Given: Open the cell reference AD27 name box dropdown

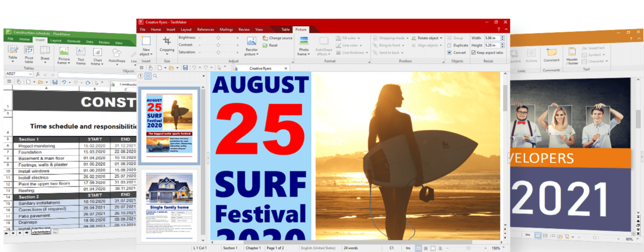Looking at the screenshot, I should pos(31,73).
